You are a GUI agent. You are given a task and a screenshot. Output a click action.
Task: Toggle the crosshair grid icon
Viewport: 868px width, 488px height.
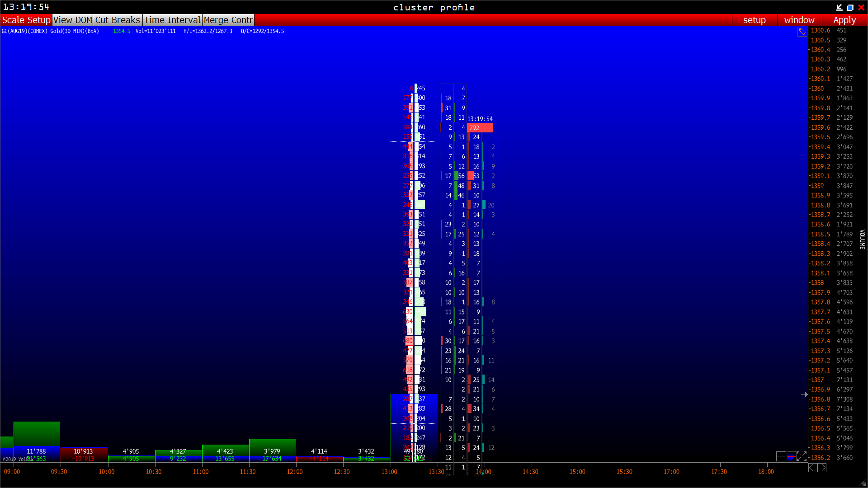tap(781, 456)
